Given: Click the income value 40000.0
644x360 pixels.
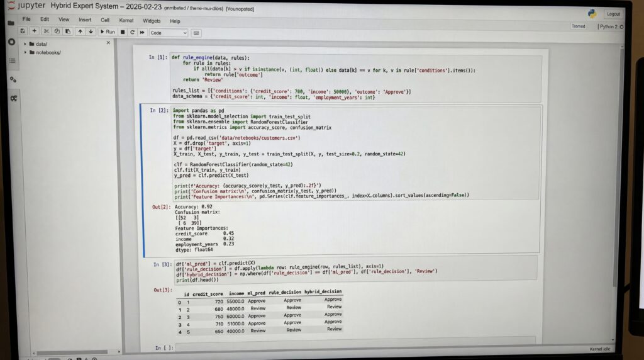Looking at the screenshot, I should [x=236, y=331].
